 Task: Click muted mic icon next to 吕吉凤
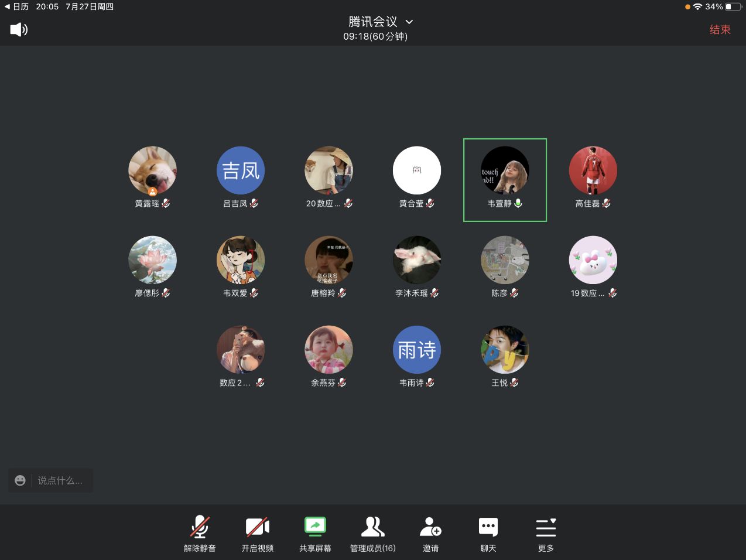pos(254,203)
